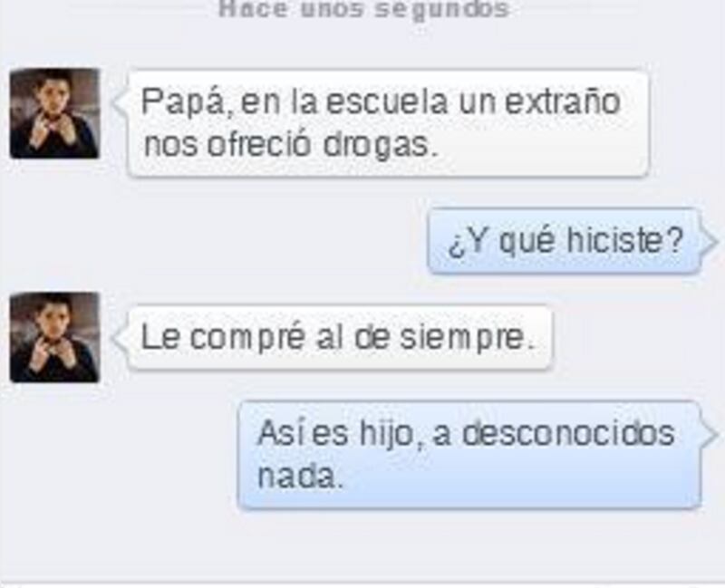Click the avatar next to "Le compré al de siempre."
725x588 pixels.
[54, 337]
